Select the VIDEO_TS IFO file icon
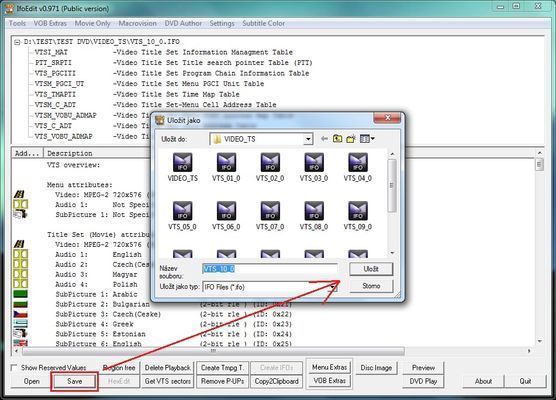The height and width of the screenshot is (400, 556). tap(182, 163)
